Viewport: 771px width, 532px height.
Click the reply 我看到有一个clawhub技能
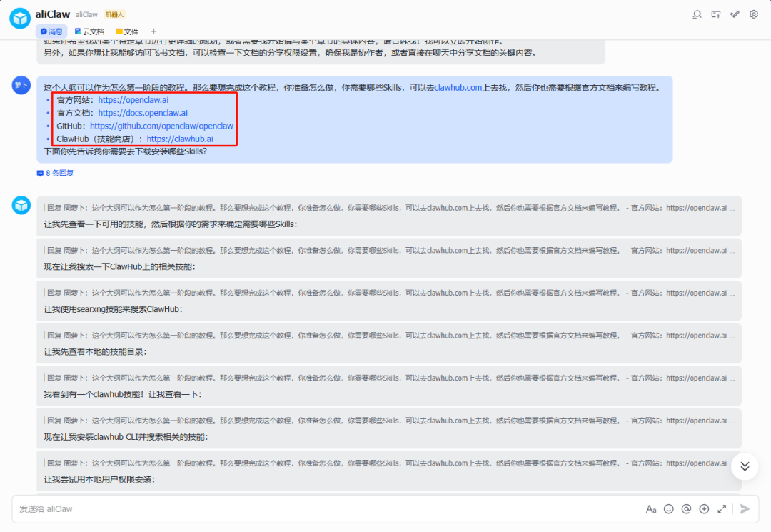coord(389,386)
